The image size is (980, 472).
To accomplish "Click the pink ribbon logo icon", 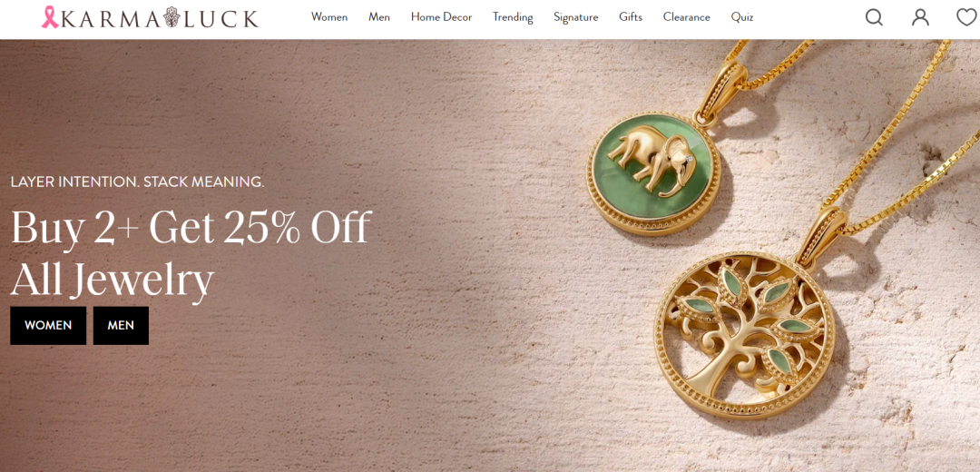I will pyautogui.click(x=50, y=17).
